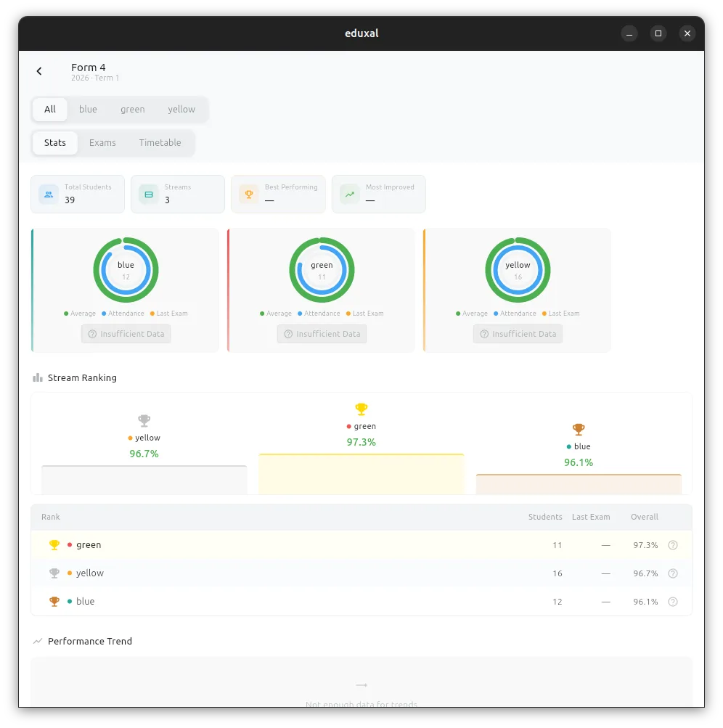723x728 pixels.
Task: Click the Stream Ranking bar chart icon
Action: 37,377
